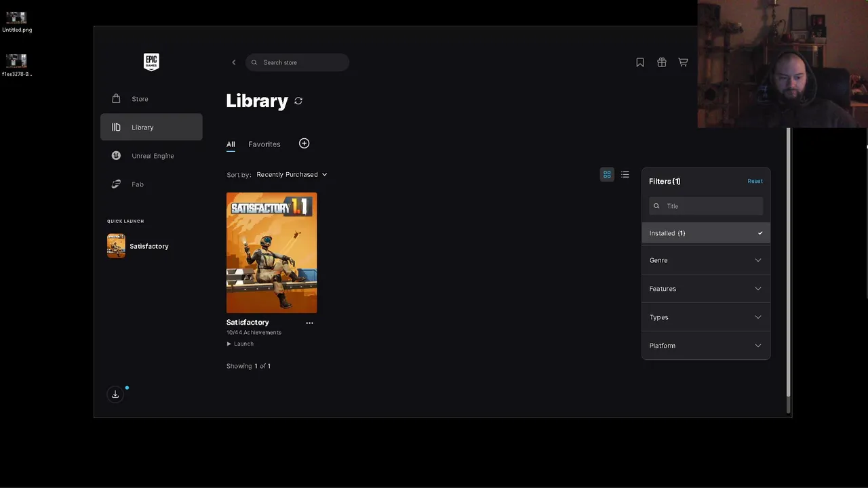This screenshot has height=488, width=868.
Task: Expand the Features filter
Action: [706, 289]
